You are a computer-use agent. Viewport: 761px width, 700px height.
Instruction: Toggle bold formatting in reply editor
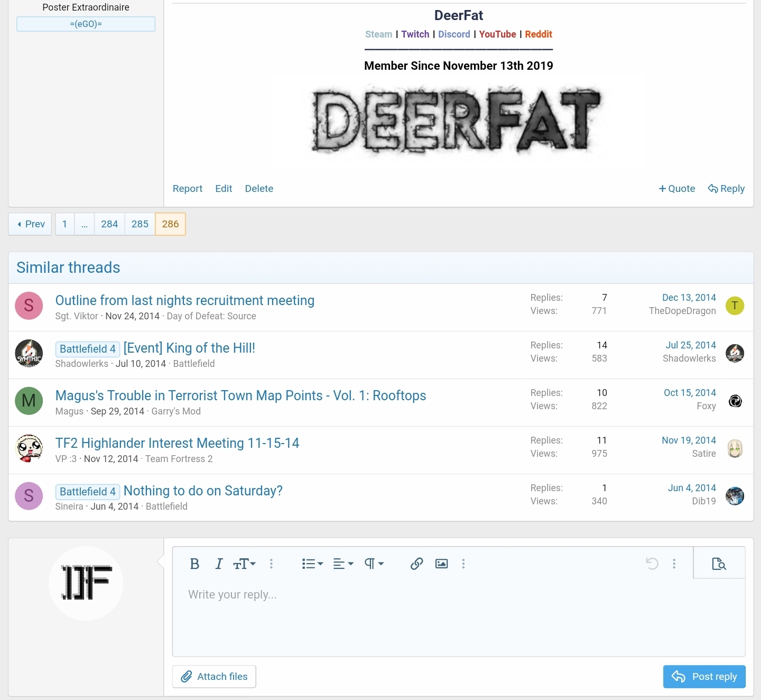click(194, 564)
